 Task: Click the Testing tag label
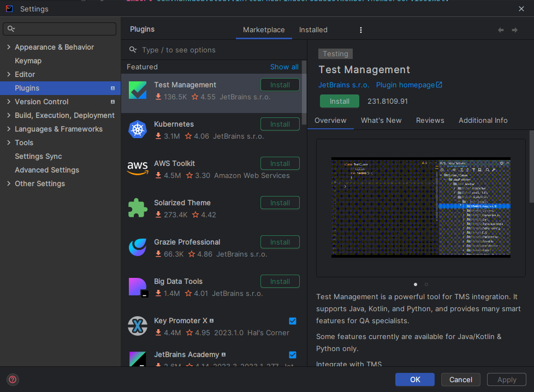click(335, 54)
